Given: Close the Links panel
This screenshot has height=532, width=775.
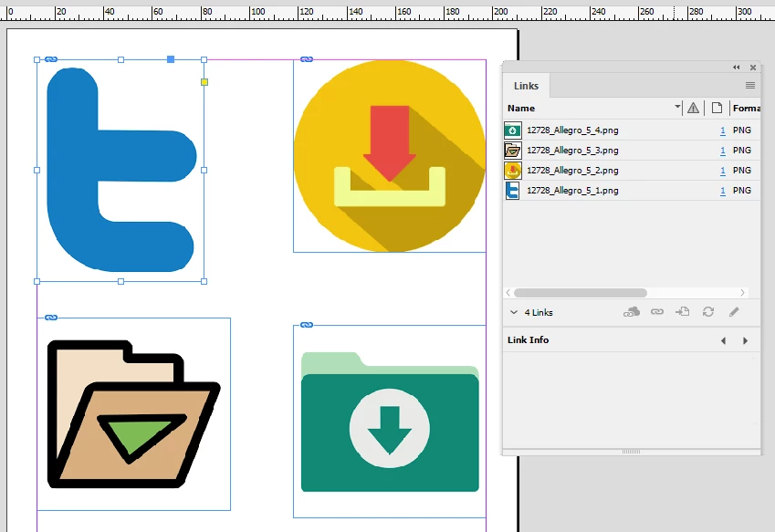Looking at the screenshot, I should pyautogui.click(x=753, y=68).
